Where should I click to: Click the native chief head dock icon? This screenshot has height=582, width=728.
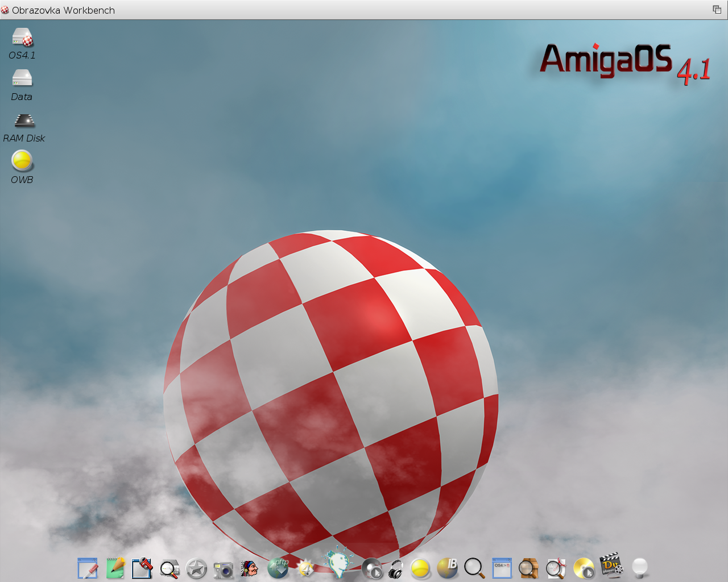pyautogui.click(x=249, y=568)
